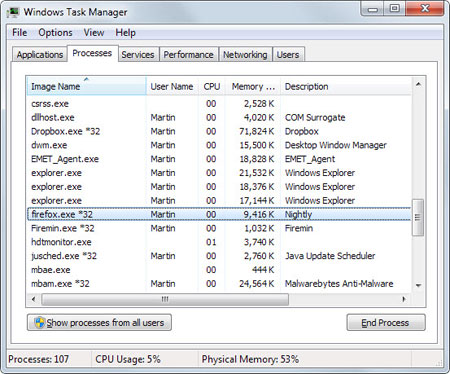
Task: Open the Users tab
Action: [288, 55]
